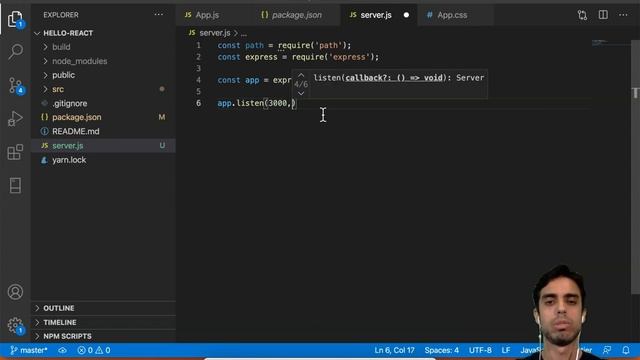
Task: Click the unsaved dot on server.js tab
Action: pyautogui.click(x=406, y=15)
